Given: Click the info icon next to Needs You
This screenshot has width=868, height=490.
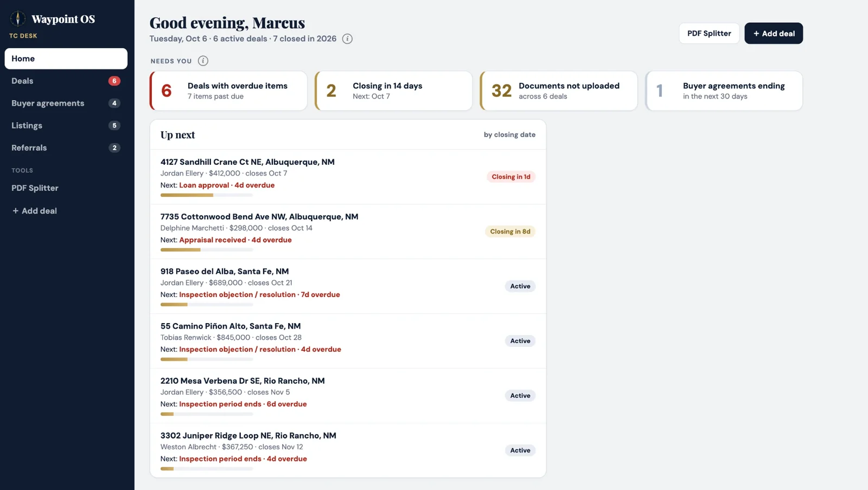Looking at the screenshot, I should 203,61.
